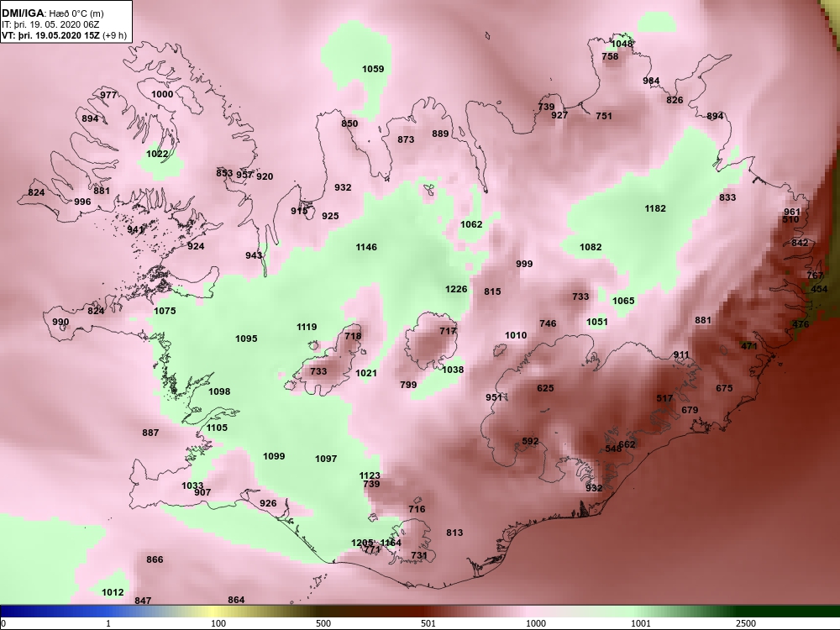The height and width of the screenshot is (630, 840).
Task: Click the number 943
Action: 254,255
